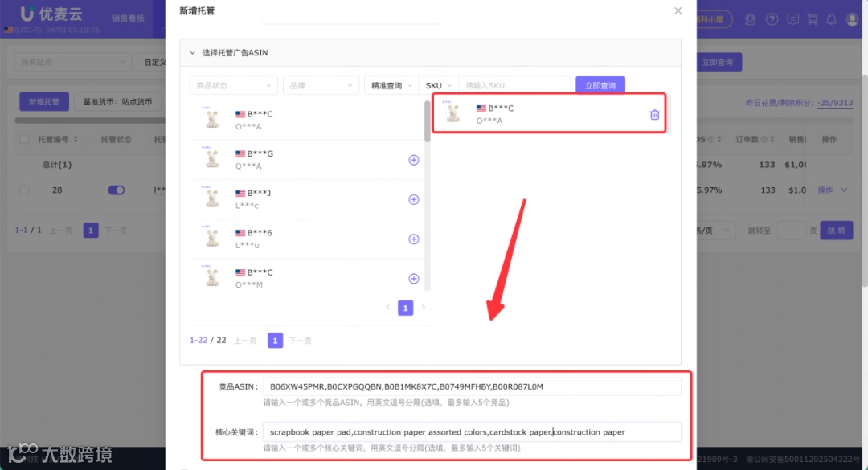Select all rows via header checkbox

[24, 138]
